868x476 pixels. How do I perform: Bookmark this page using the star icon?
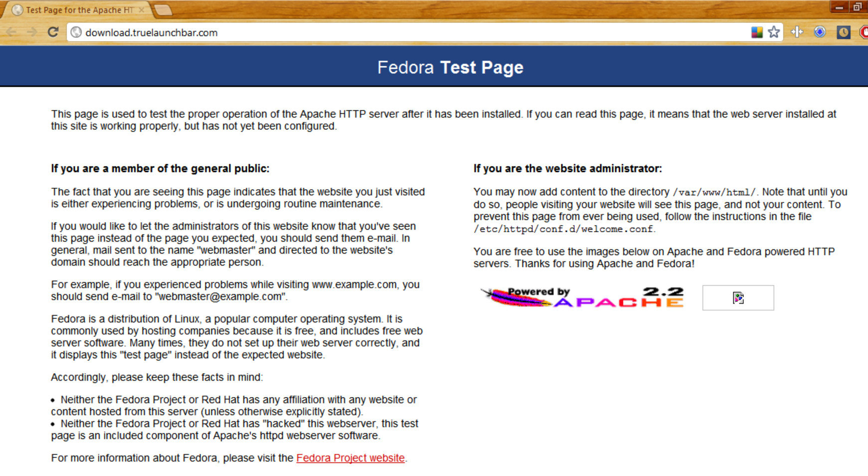click(x=773, y=32)
